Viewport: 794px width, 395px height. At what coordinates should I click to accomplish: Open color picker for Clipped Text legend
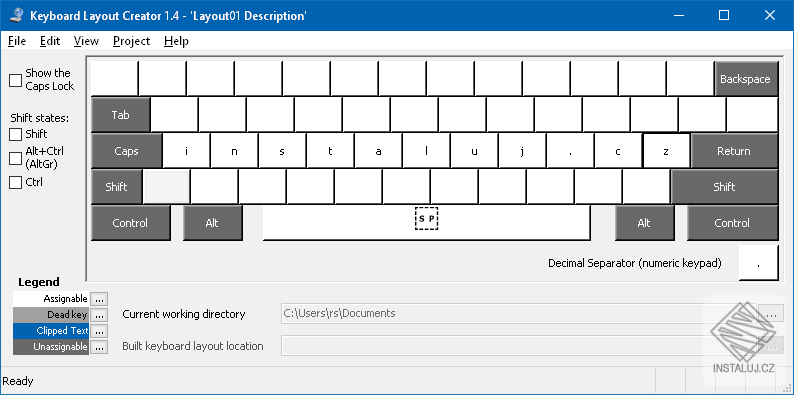tap(99, 331)
